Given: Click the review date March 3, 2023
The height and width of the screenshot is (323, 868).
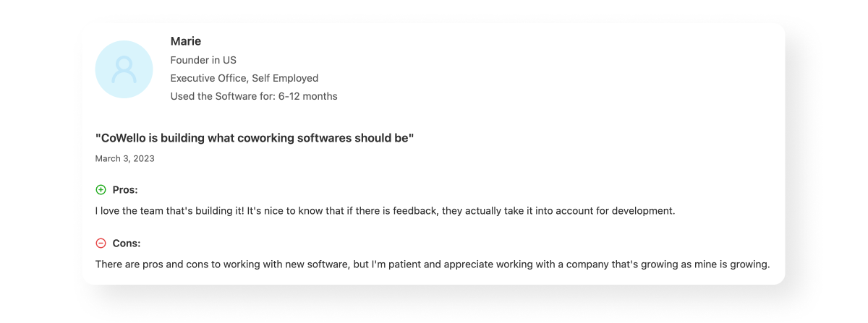Looking at the screenshot, I should pyautogui.click(x=124, y=158).
